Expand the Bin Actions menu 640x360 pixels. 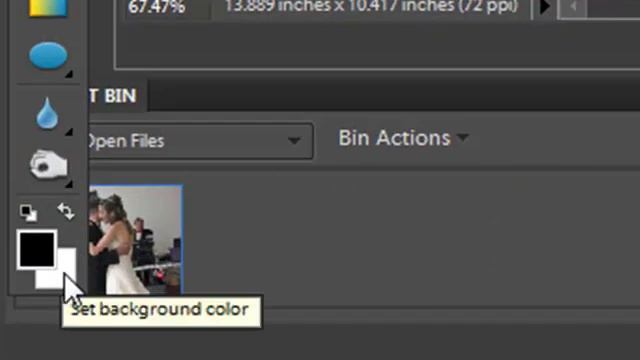coord(403,138)
